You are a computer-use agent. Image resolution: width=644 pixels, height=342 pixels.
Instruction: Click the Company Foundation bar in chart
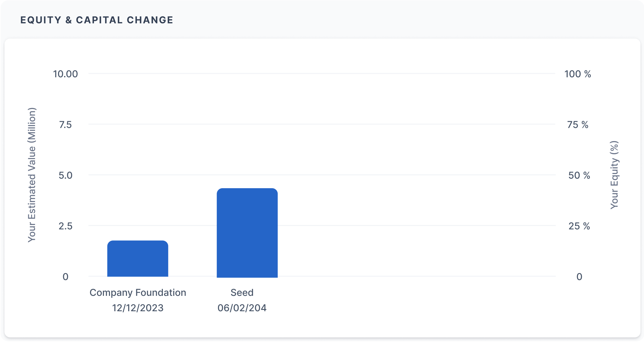pos(138,258)
